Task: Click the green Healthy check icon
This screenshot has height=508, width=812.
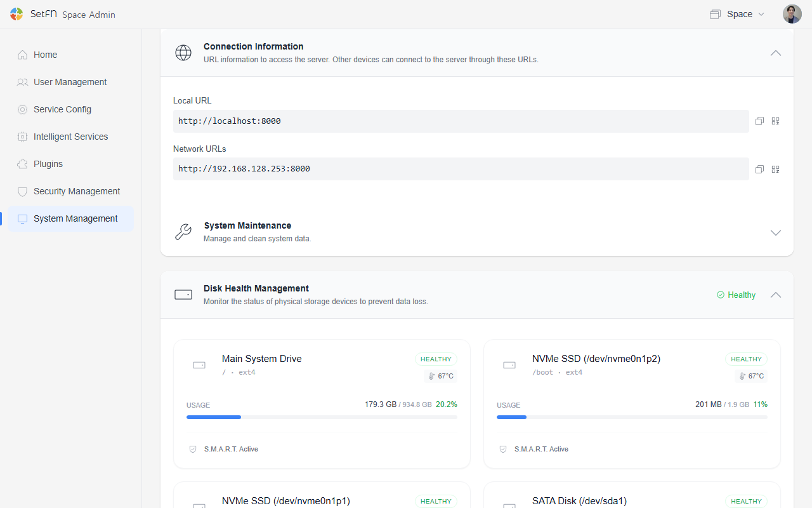Action: (721, 295)
